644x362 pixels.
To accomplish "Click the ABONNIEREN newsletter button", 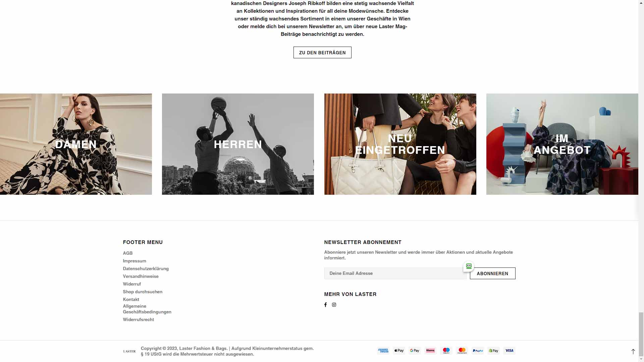I will 492,274.
